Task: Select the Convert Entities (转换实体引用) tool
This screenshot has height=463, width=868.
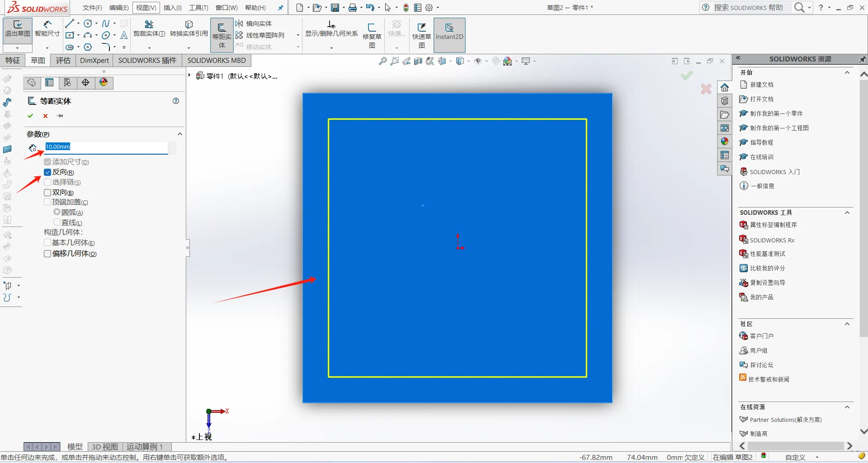Action: pos(189,29)
